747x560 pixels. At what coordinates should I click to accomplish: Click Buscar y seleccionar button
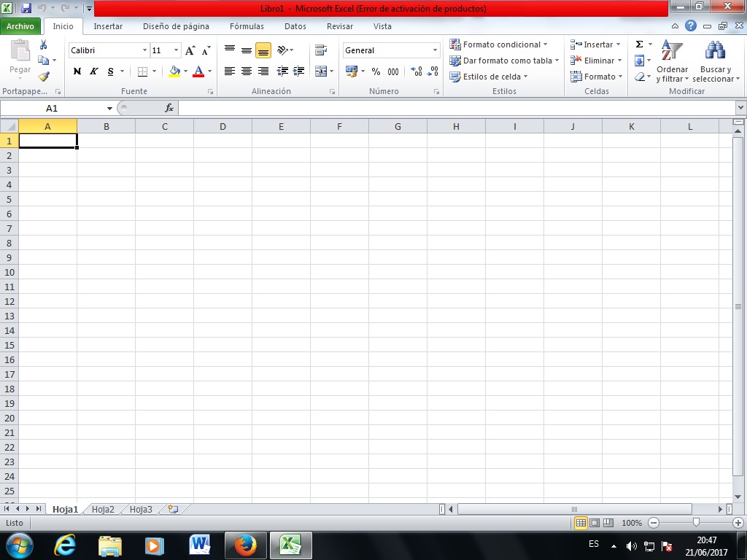[x=716, y=61]
